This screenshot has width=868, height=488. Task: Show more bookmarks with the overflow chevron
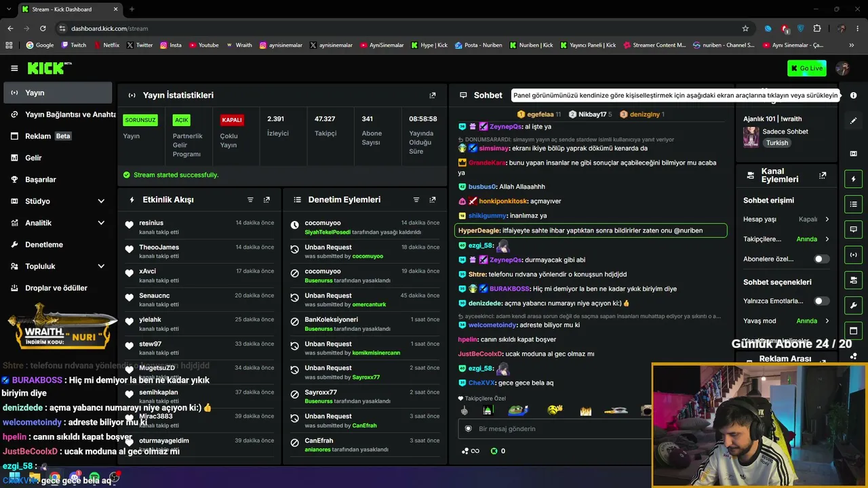pyautogui.click(x=851, y=45)
